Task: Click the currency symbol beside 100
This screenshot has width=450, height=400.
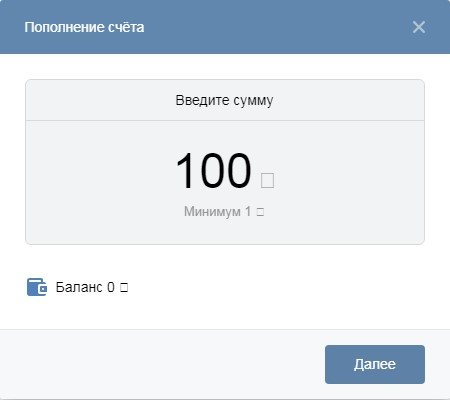Action: click(x=267, y=180)
